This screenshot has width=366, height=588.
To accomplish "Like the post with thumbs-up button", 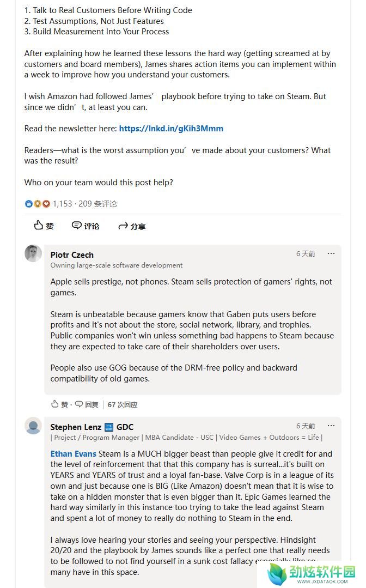I will (44, 226).
